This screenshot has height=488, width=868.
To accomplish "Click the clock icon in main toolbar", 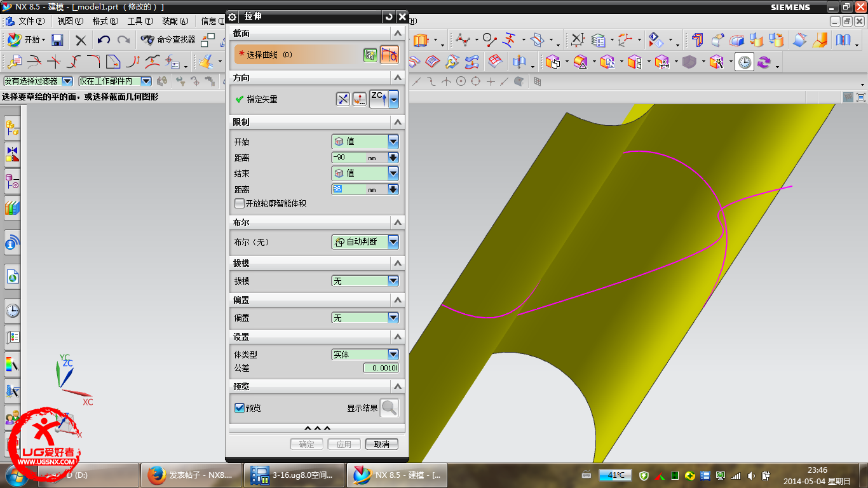I will tap(745, 62).
